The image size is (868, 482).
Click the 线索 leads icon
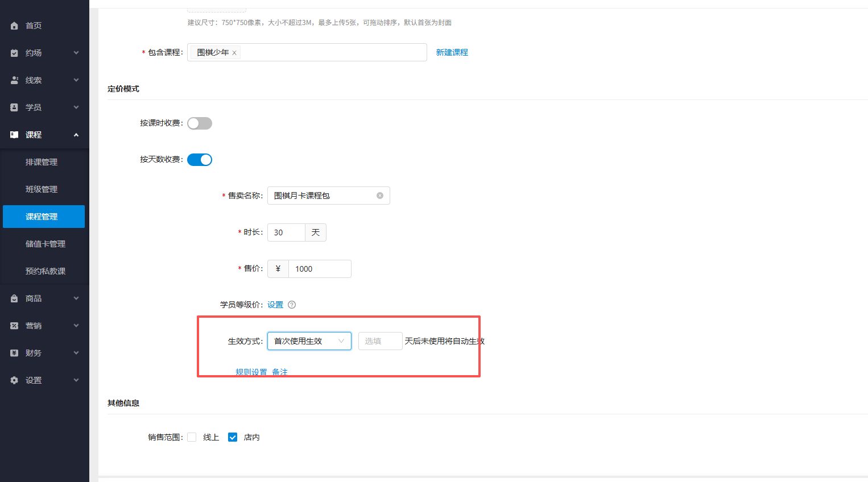[x=14, y=80]
